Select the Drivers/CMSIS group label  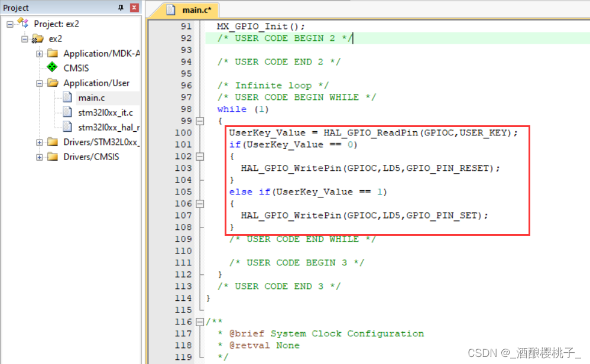coord(91,157)
